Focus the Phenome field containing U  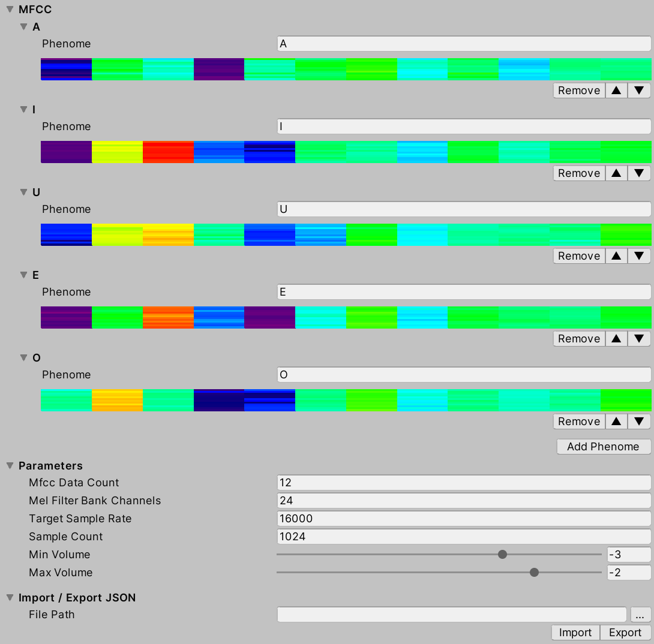pos(464,209)
